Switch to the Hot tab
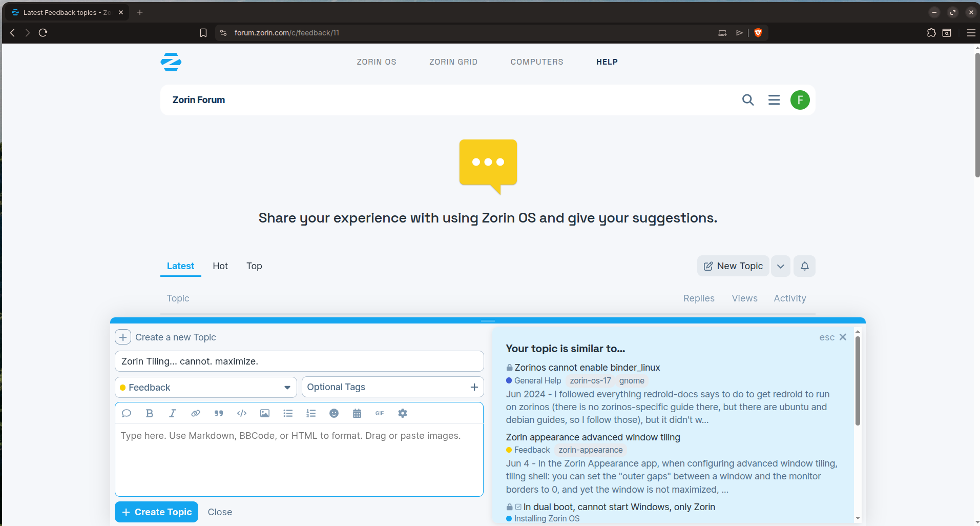 [220, 266]
